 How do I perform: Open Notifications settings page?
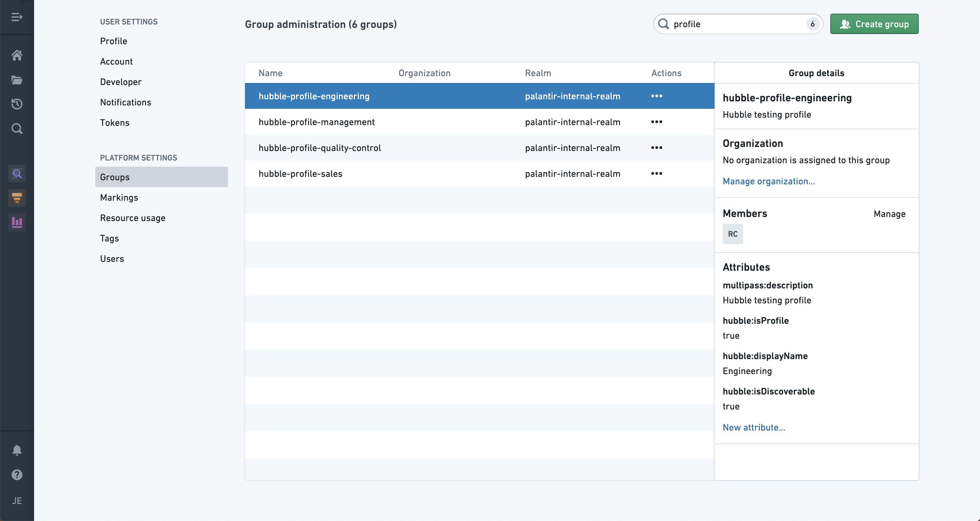click(x=126, y=102)
